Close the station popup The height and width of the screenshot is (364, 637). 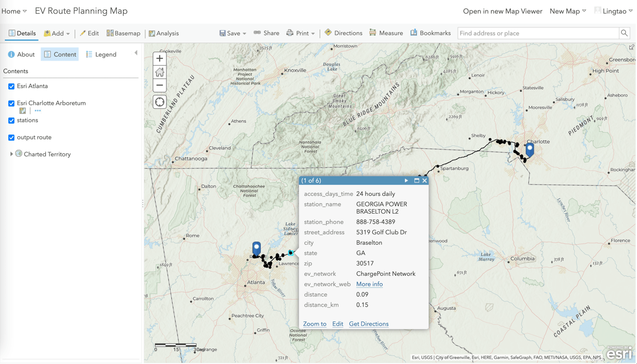[x=425, y=181]
